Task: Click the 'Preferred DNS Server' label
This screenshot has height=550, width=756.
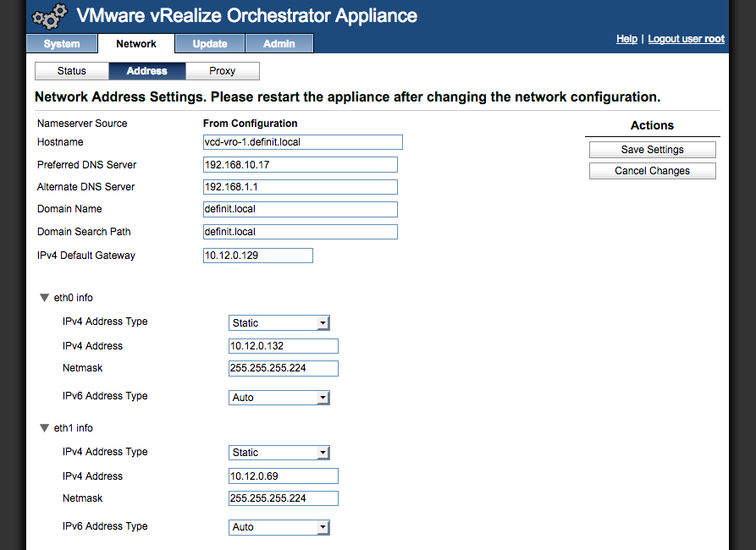Action: click(87, 165)
